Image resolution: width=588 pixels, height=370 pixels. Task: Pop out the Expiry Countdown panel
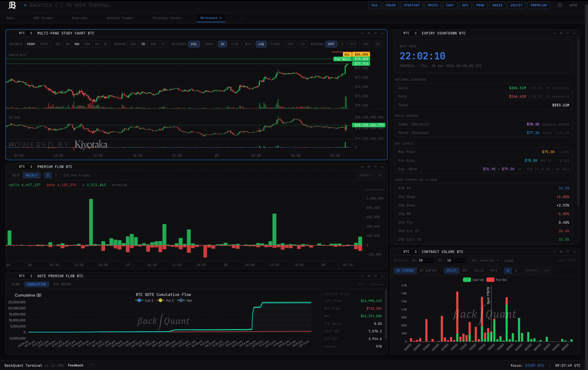(568, 33)
